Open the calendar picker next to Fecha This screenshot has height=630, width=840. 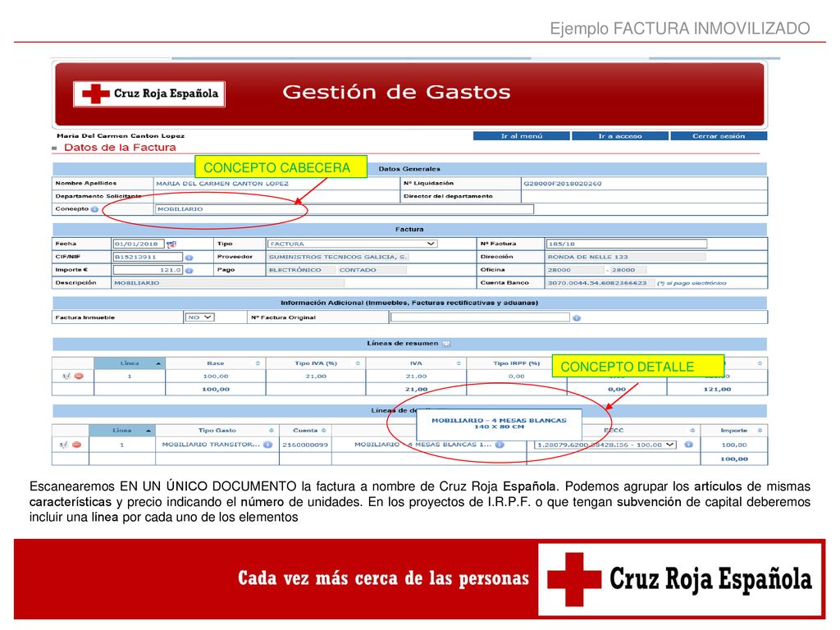[x=171, y=244]
